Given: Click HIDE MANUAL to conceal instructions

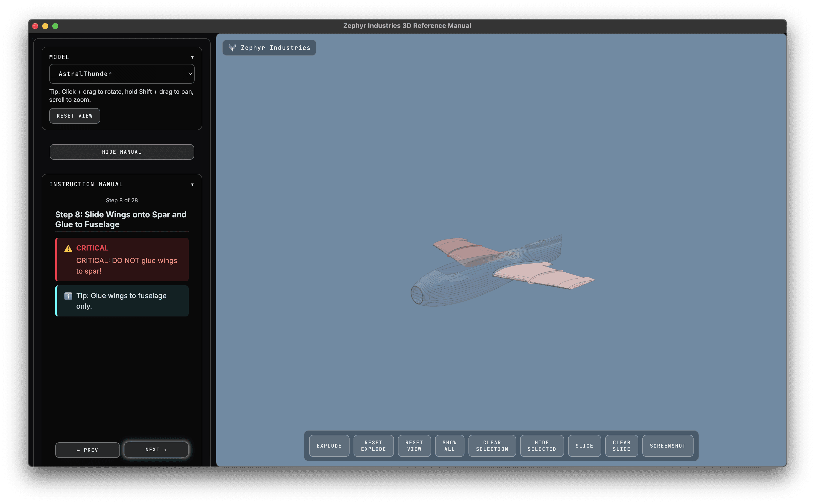Looking at the screenshot, I should click(x=122, y=152).
